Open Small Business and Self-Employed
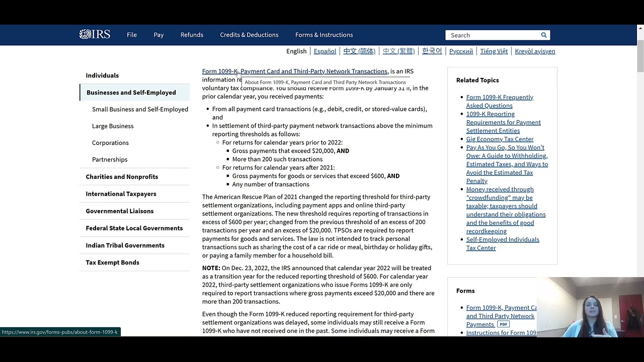644x362 pixels. tap(140, 109)
